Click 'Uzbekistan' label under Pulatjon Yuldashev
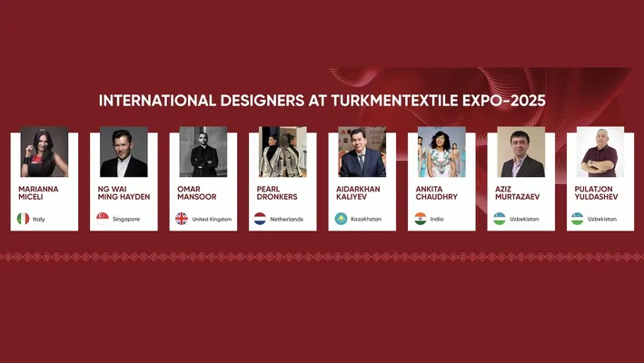This screenshot has width=644, height=363. click(x=602, y=219)
